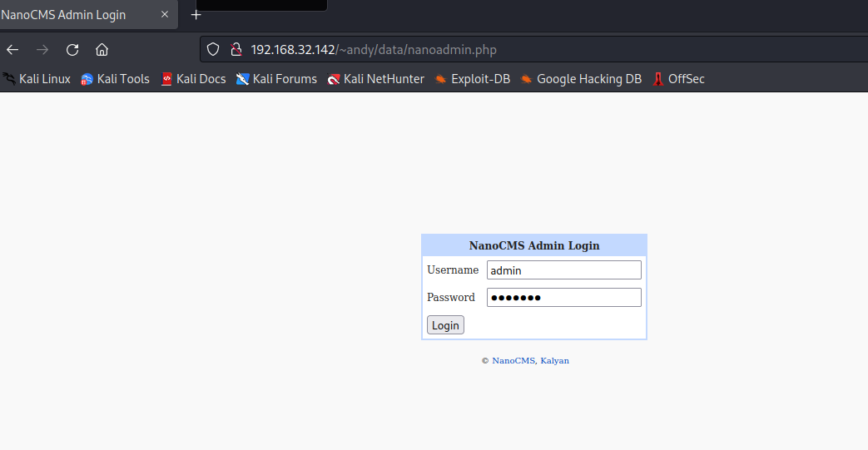
Task: Click the browser back arrow
Action: [12, 49]
